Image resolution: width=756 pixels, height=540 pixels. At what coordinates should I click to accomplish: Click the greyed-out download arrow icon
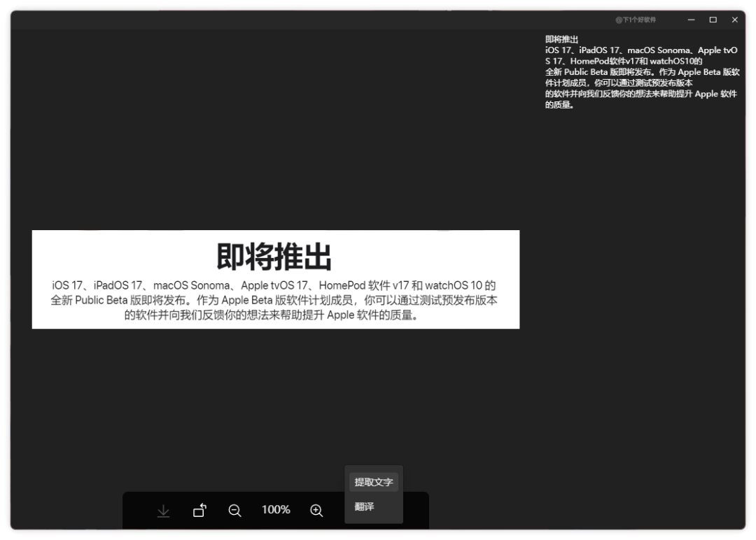(163, 510)
